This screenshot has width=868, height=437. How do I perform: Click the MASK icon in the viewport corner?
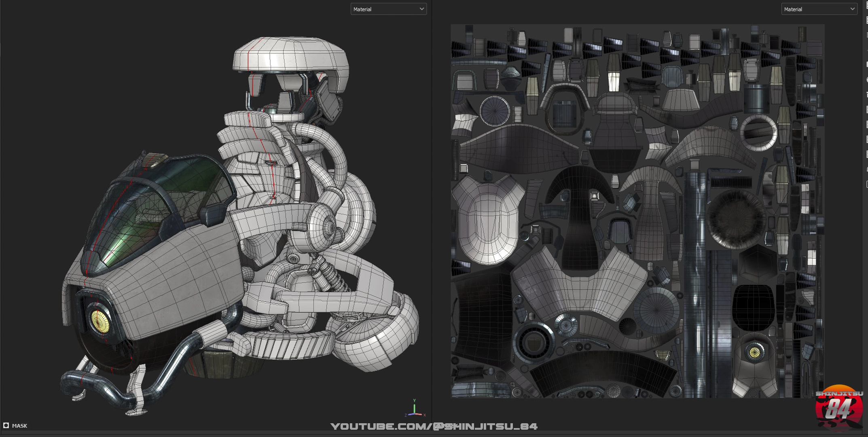(x=6, y=425)
